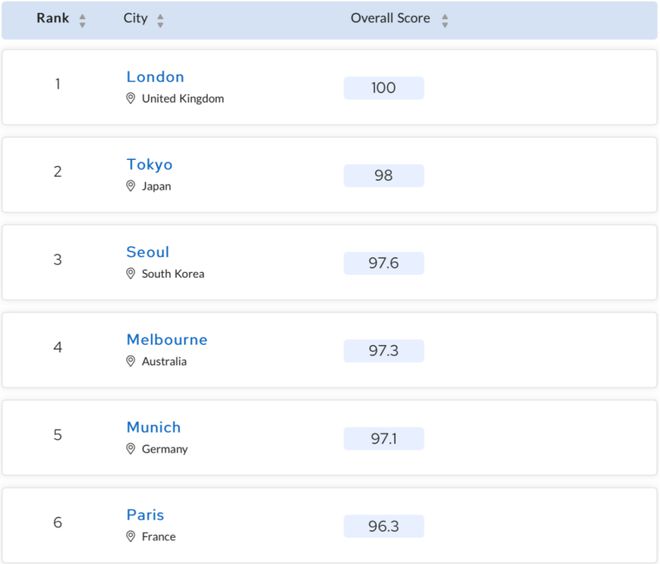
Task: Click rank number 4 in Melbourne's row
Action: [58, 347]
